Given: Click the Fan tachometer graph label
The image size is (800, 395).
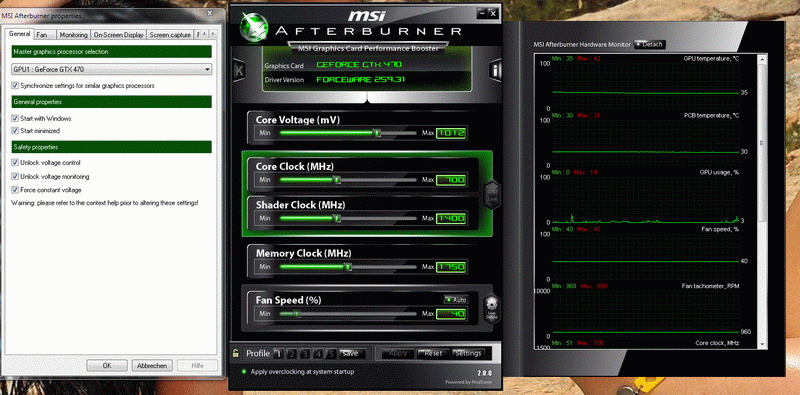Looking at the screenshot, I should [711, 286].
